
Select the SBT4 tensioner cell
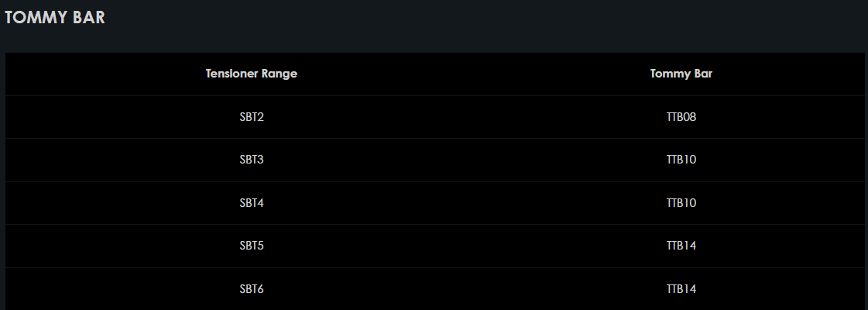coord(252,203)
